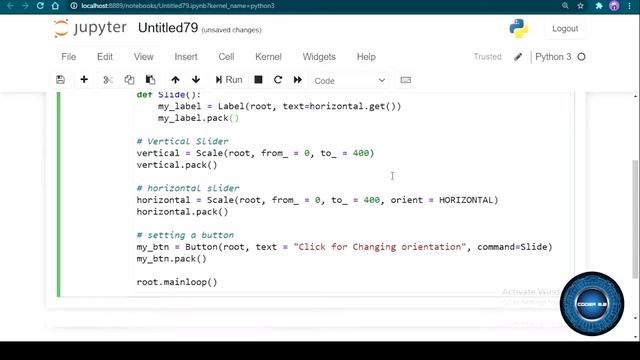Click the site information icon by the URL
The image size is (640, 360).
pyautogui.click(x=74, y=6)
